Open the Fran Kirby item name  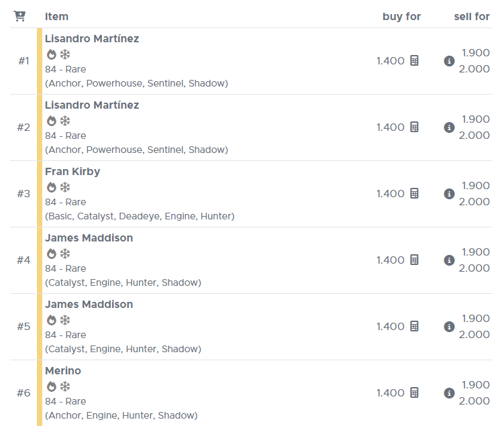[x=72, y=172]
